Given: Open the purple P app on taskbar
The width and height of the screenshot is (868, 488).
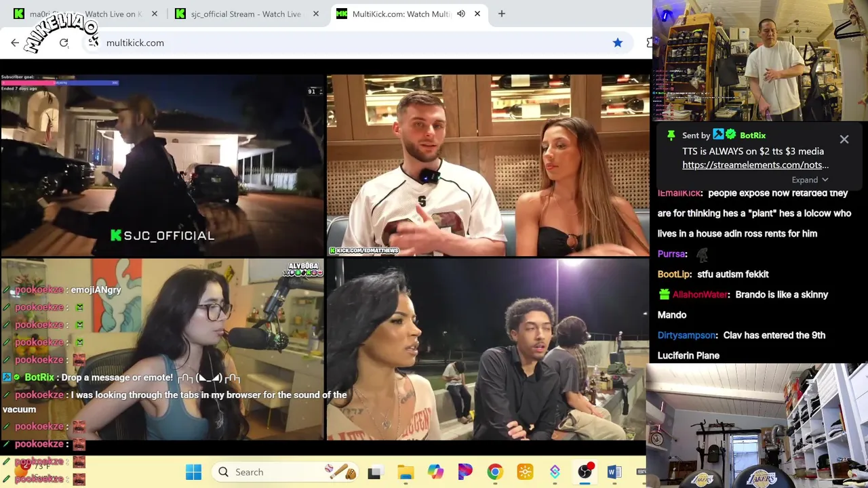Looking at the screenshot, I should (x=465, y=472).
